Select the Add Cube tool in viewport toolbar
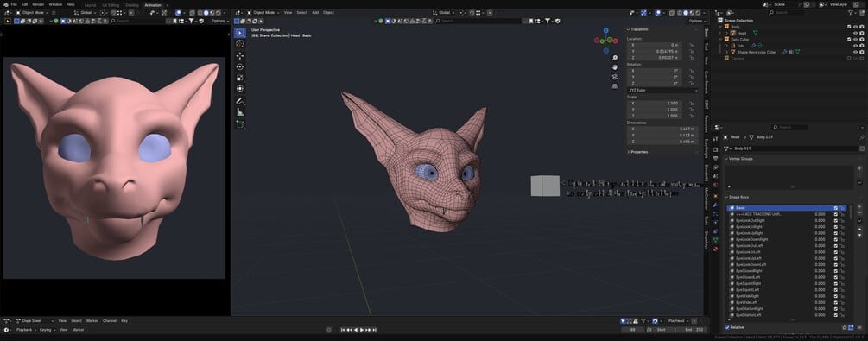Image resolution: width=868 pixels, height=341 pixels. pos(240,124)
